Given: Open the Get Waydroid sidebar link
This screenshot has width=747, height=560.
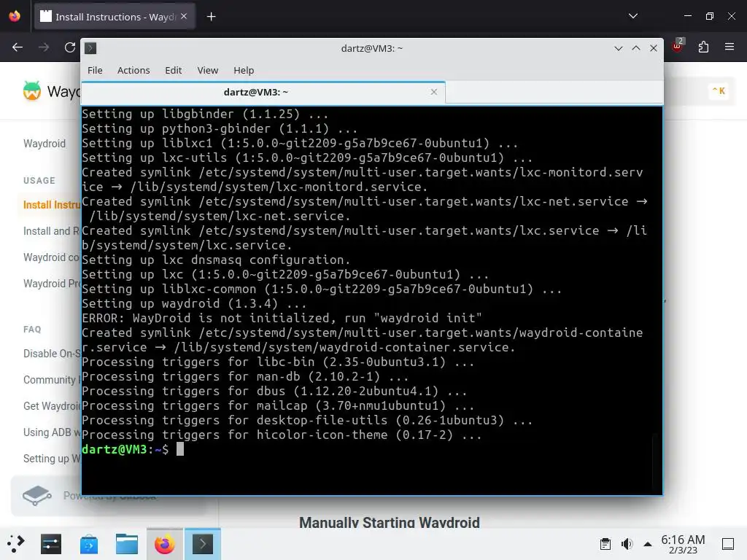Looking at the screenshot, I should pos(52,405).
